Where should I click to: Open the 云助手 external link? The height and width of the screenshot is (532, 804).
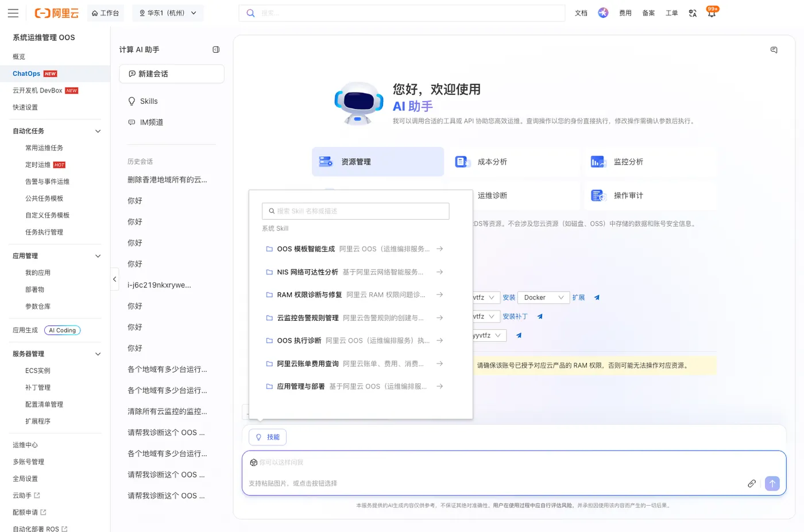point(26,496)
